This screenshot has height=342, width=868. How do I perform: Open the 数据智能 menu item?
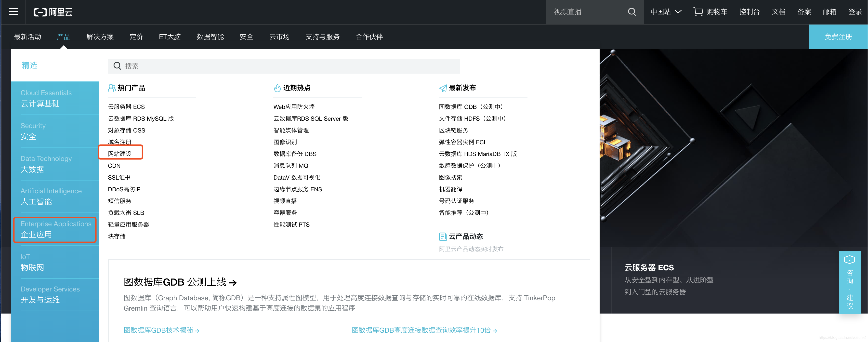point(210,37)
